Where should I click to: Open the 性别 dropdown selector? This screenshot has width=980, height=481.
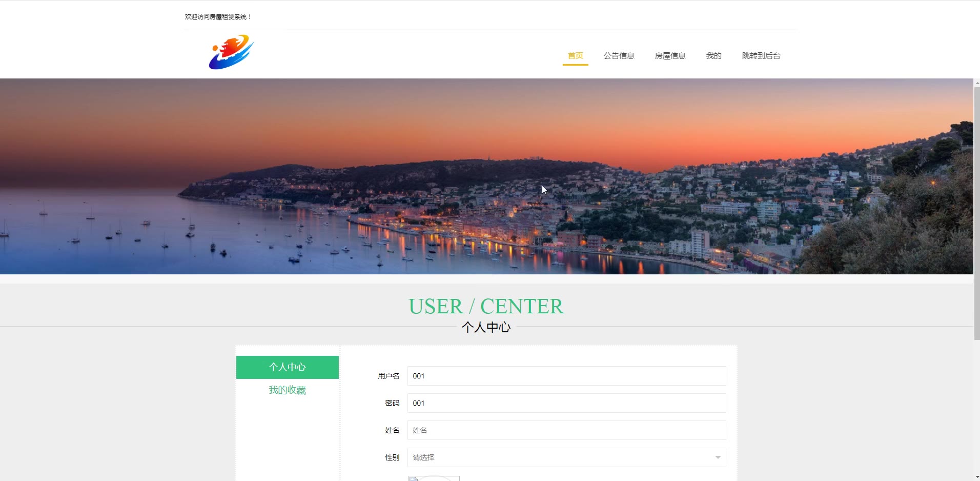tap(566, 457)
